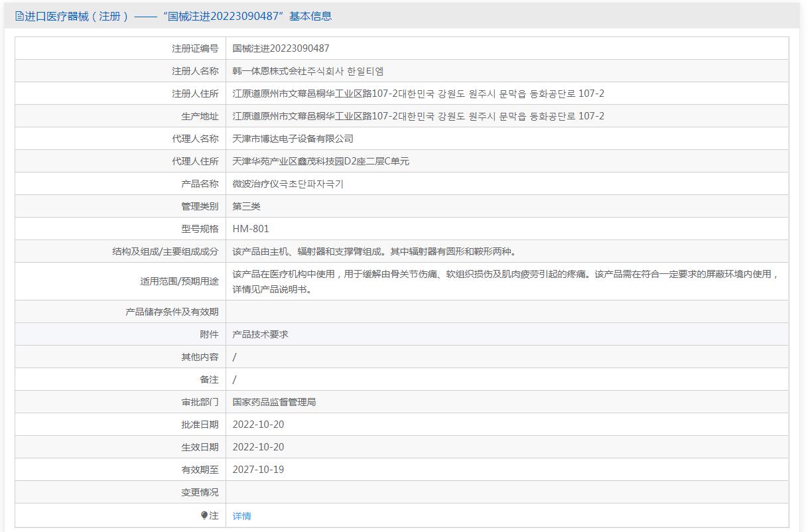Click the structure description mentioning 辐射器
The image size is (810, 532).
tap(374, 251)
